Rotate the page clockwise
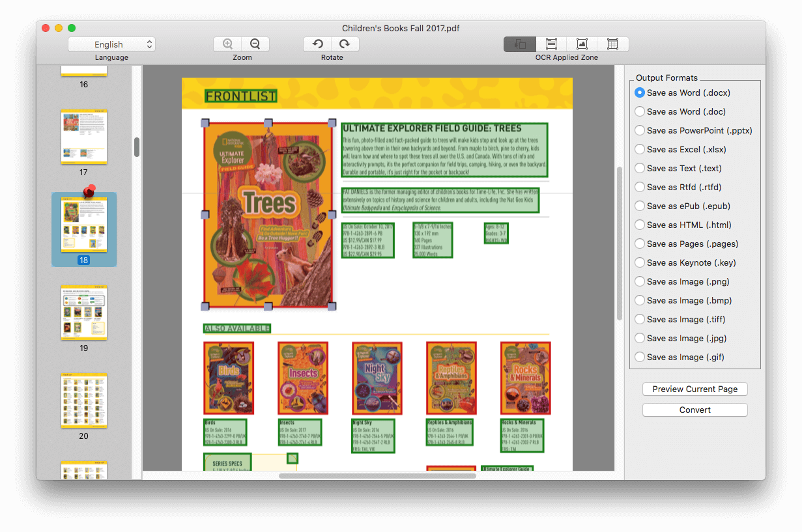This screenshot has height=532, width=802. click(345, 44)
